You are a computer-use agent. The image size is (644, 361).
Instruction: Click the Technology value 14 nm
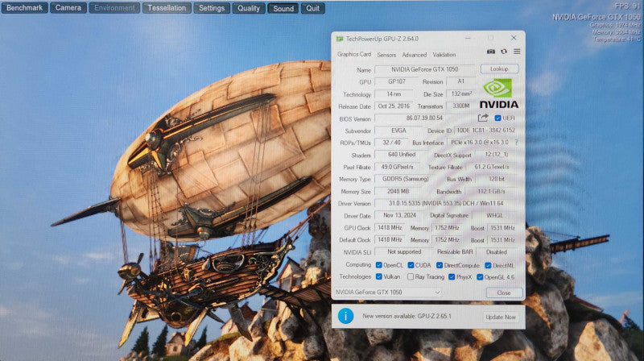pos(394,94)
